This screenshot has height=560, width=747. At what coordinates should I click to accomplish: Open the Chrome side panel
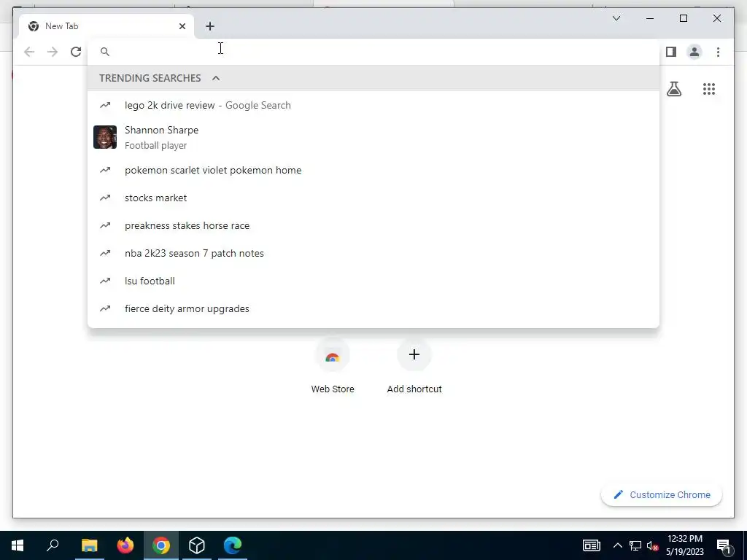tap(671, 52)
